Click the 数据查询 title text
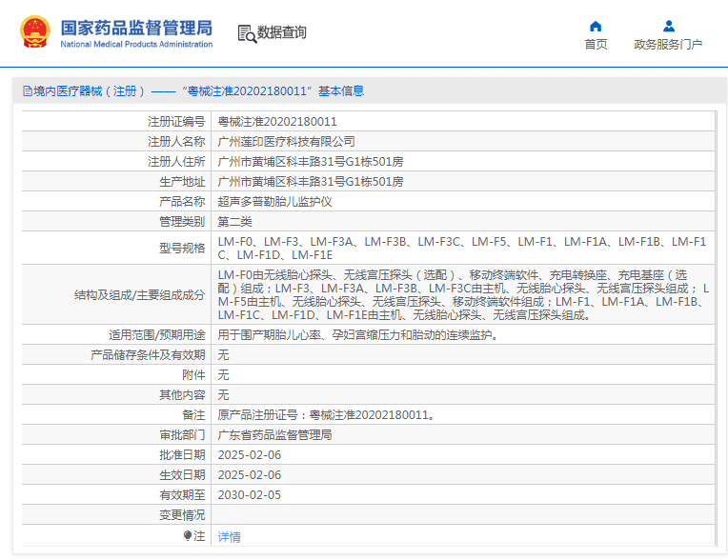The width and height of the screenshot is (728, 560). [283, 33]
